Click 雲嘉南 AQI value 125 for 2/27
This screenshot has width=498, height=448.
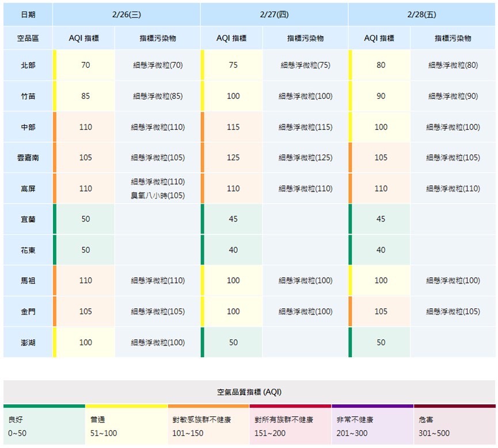point(233,158)
